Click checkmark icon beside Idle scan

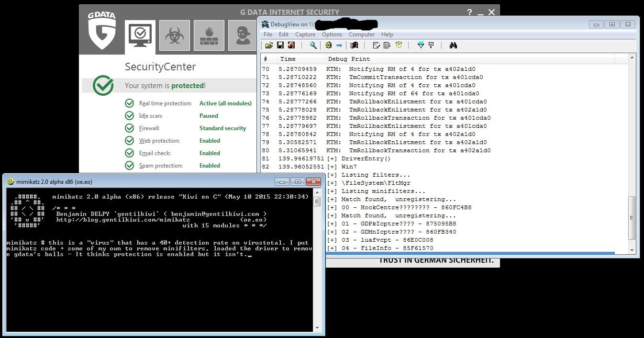point(129,116)
